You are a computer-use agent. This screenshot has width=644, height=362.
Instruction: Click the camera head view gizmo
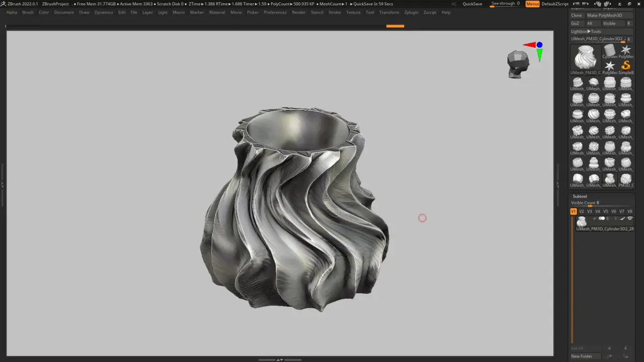pos(517,64)
